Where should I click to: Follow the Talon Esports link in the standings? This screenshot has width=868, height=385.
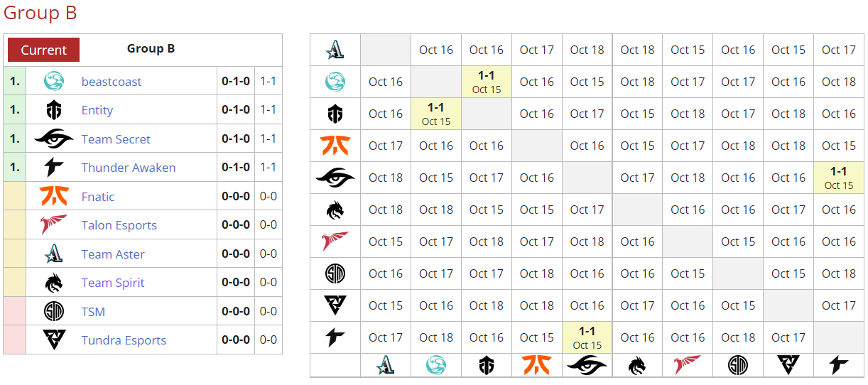119,225
